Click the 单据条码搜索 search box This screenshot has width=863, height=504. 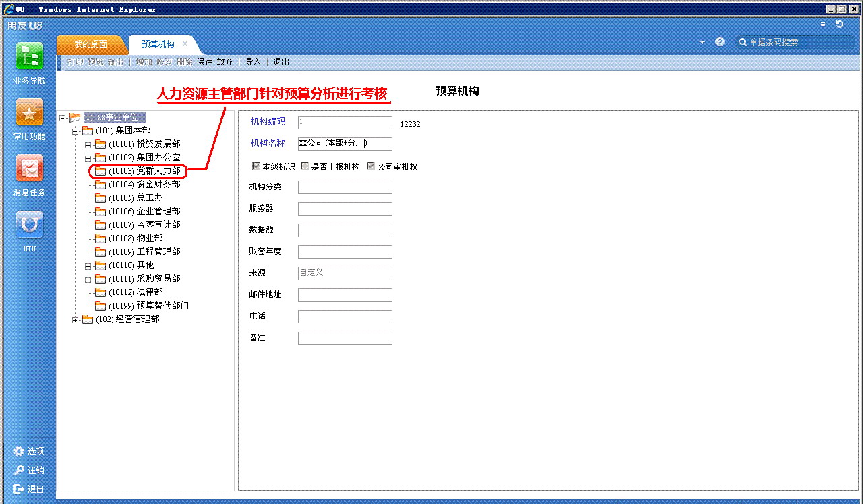coord(796,42)
